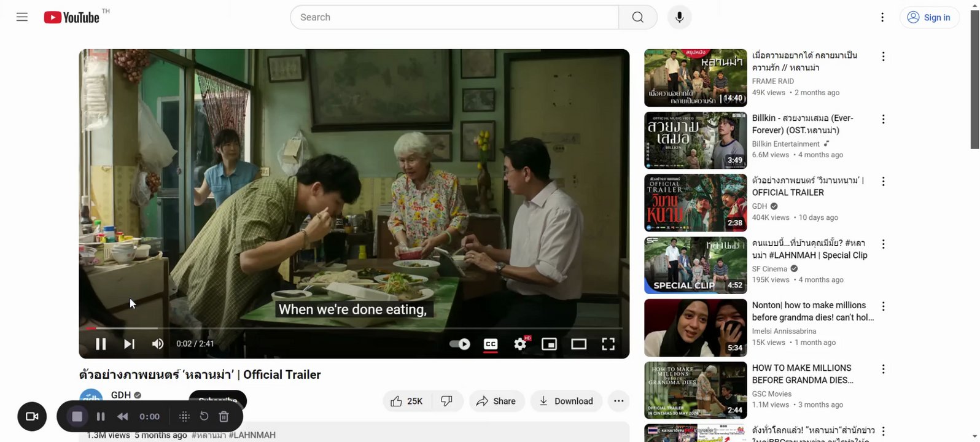Download the video
Image resolution: width=980 pixels, height=442 pixels.
(566, 401)
